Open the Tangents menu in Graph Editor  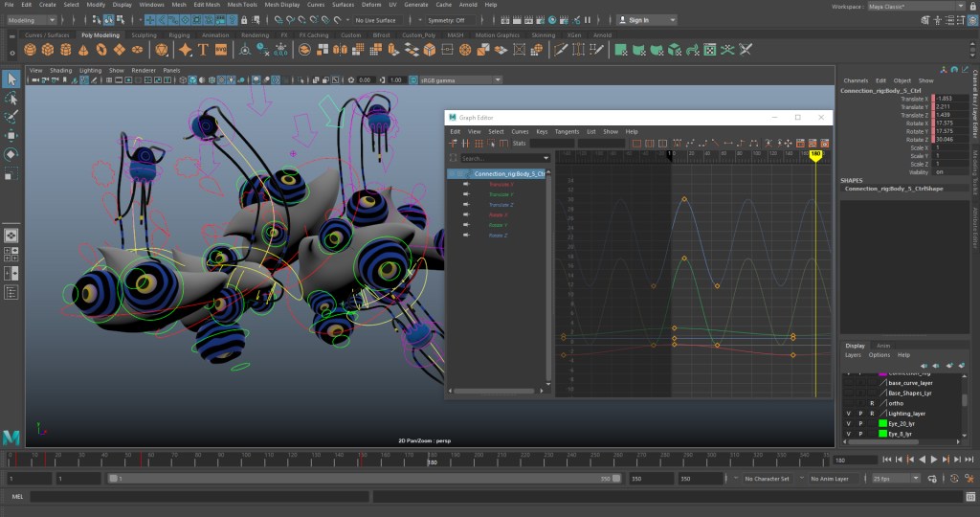coord(567,131)
